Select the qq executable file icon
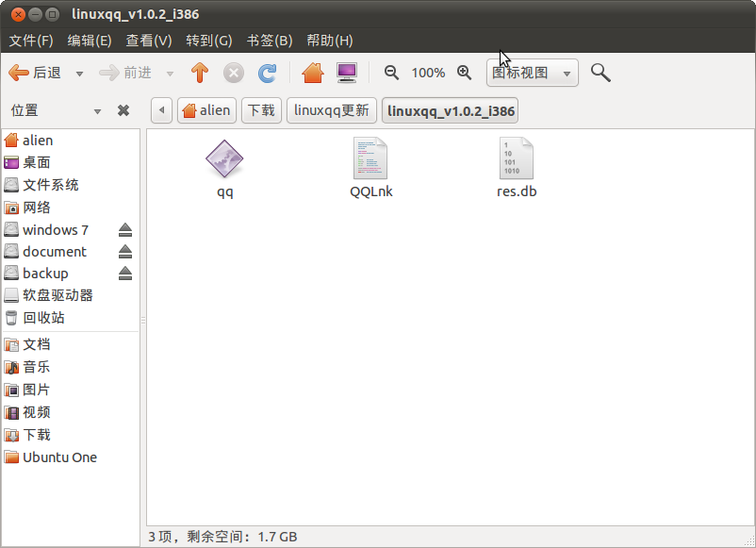The width and height of the screenshot is (756, 548). point(224,158)
